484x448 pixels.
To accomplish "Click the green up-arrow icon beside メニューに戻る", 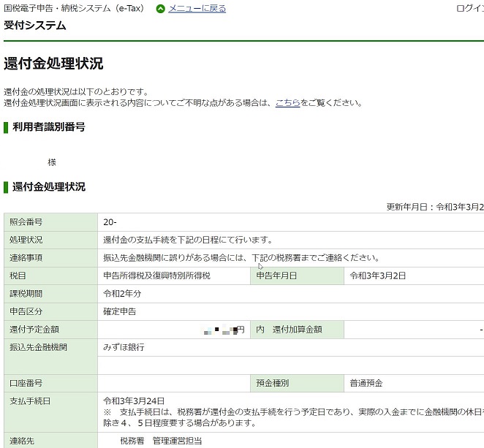I will pyautogui.click(x=161, y=9).
